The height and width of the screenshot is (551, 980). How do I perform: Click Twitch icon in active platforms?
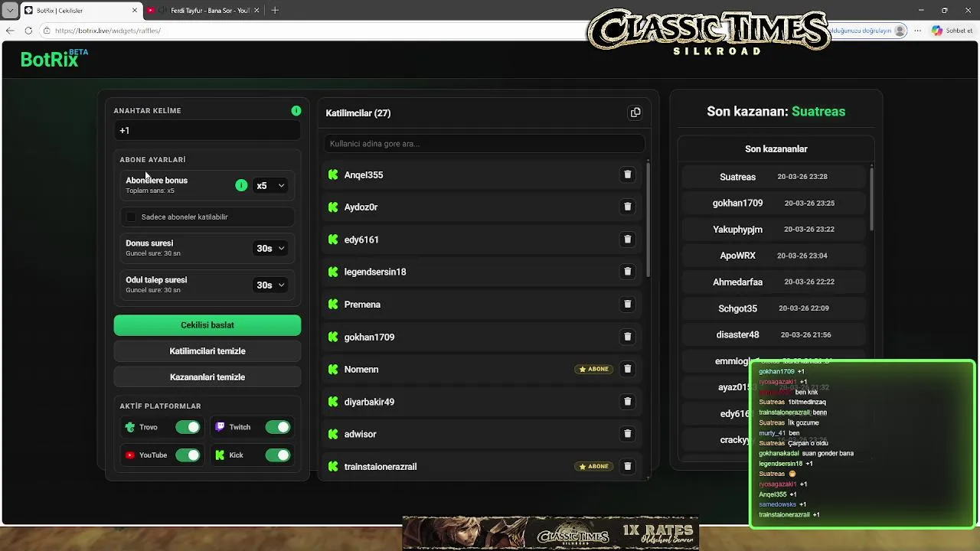(x=220, y=427)
